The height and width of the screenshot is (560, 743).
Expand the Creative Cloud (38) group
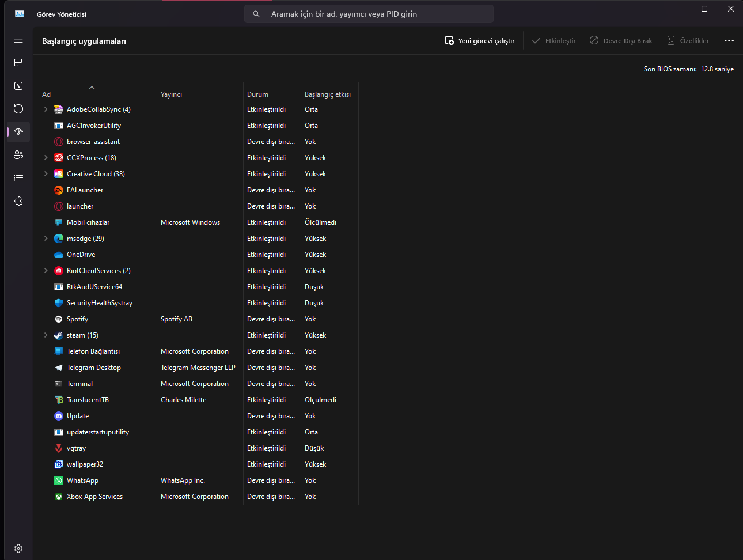click(x=46, y=174)
